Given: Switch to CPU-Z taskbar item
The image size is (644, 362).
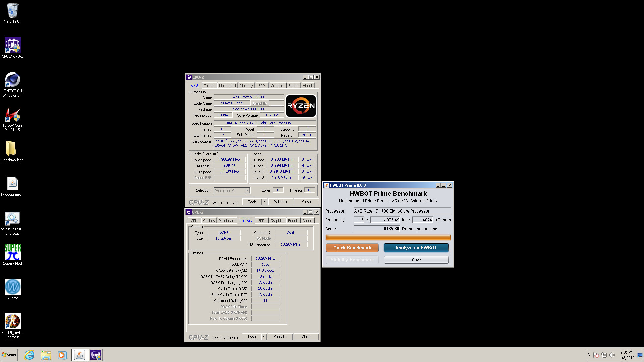Looking at the screenshot, I should pyautogui.click(x=96, y=355).
